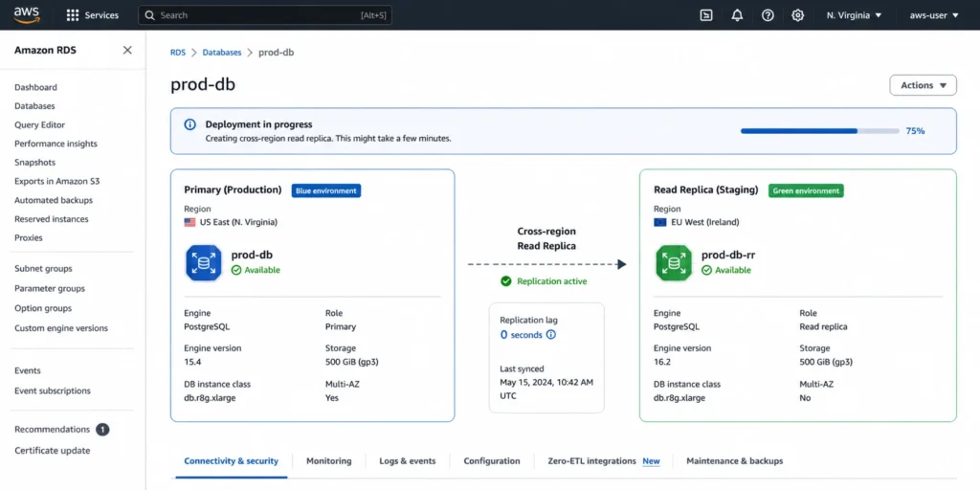Open the aws-user account dropdown
The height and width of the screenshot is (490, 980).
tap(934, 15)
